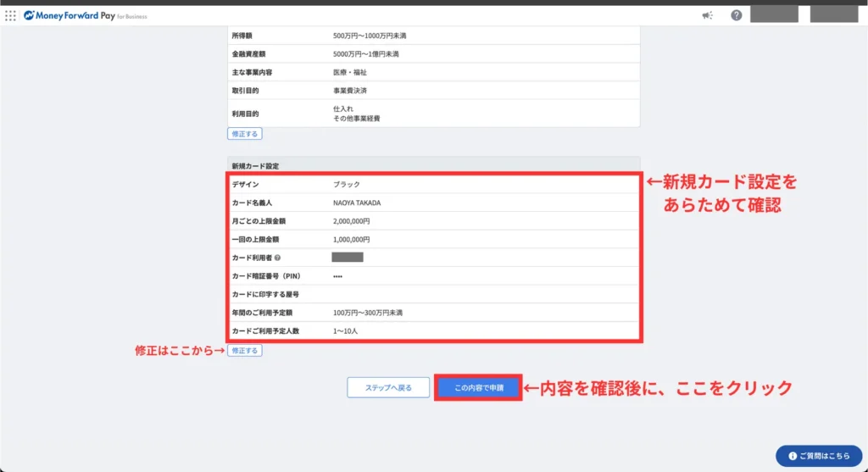Open the app launcher grid icon
868x472 pixels.
tap(10, 15)
